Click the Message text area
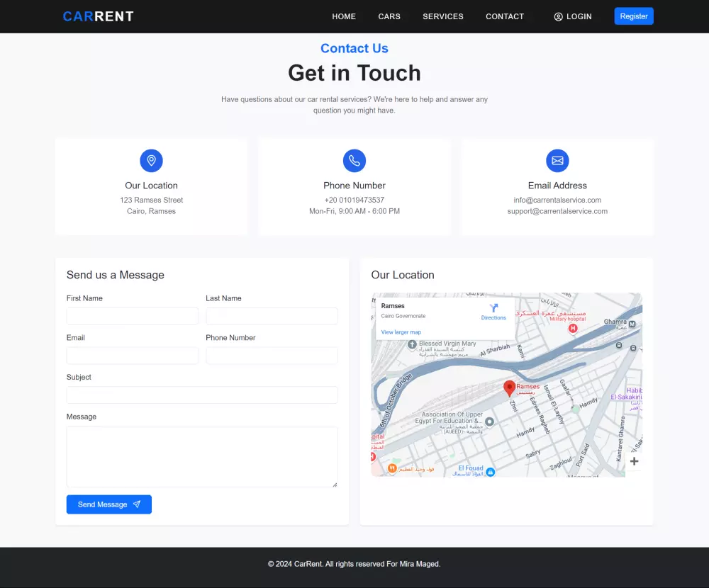This screenshot has width=709, height=588. (201, 456)
